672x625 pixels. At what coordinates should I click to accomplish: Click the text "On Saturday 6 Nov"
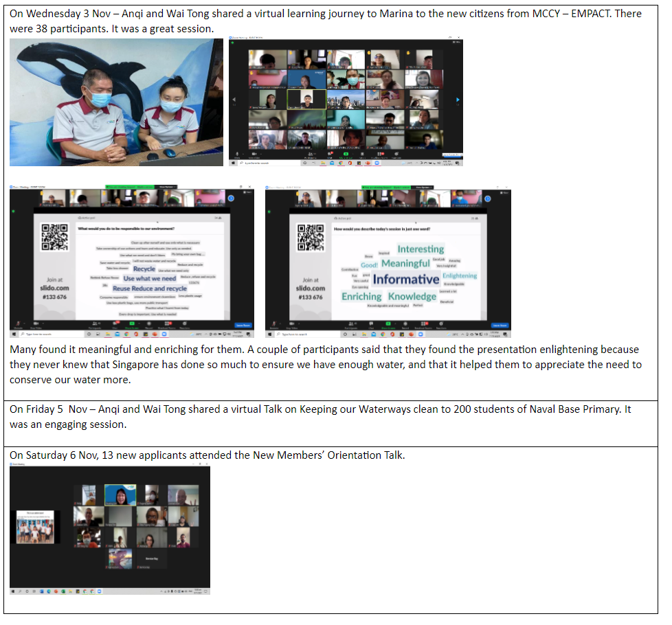[54, 455]
